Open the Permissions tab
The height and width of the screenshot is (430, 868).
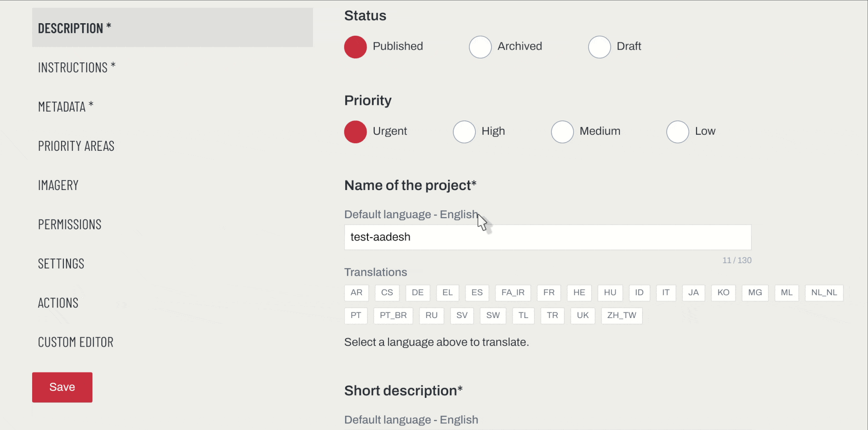(70, 224)
